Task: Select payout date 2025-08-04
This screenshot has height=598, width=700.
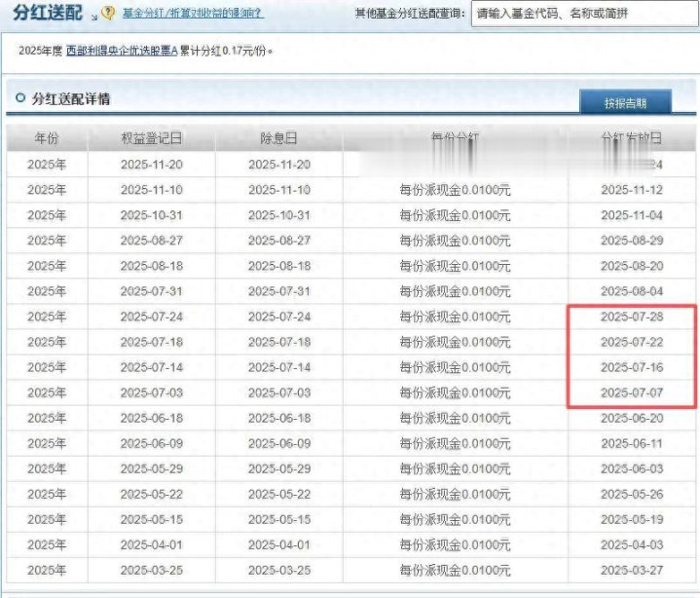Action: (632, 291)
